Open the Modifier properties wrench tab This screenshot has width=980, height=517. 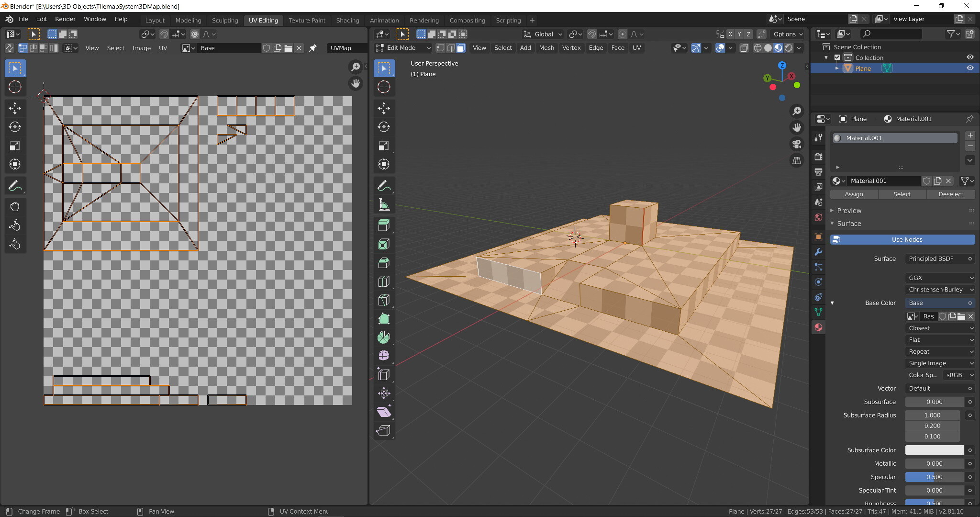click(818, 252)
